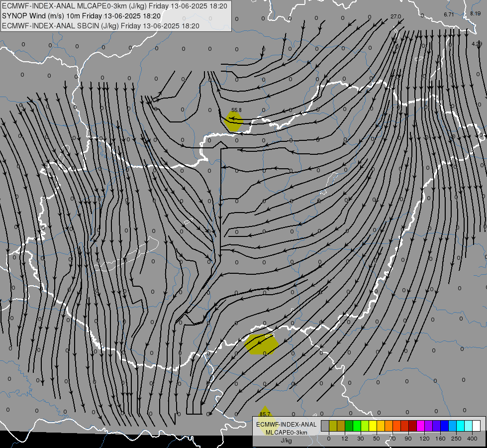
Task: Click the MLCAPE0-3km title line in header
Action: tap(114, 6)
